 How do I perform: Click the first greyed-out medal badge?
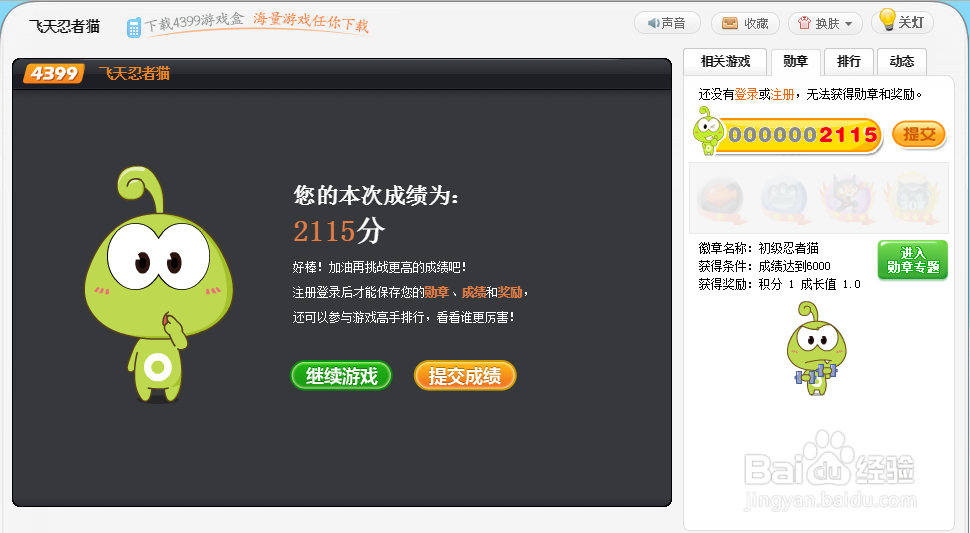721,198
